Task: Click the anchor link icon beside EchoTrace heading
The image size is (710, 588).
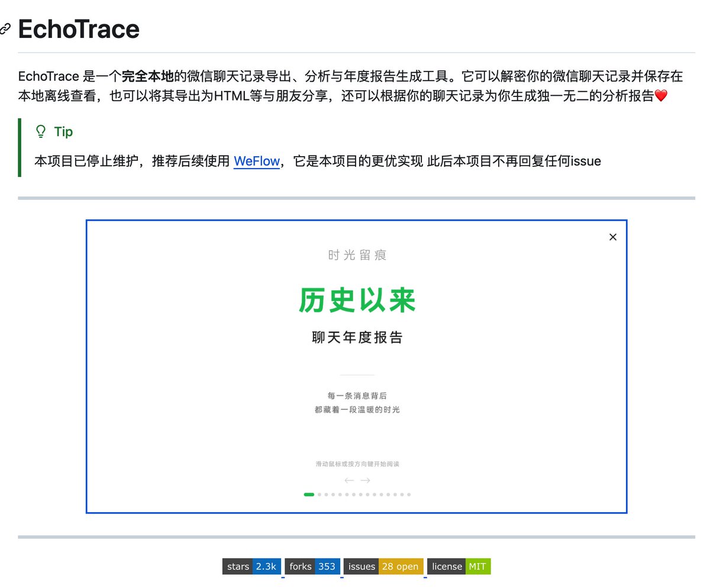Action: pyautogui.click(x=6, y=28)
